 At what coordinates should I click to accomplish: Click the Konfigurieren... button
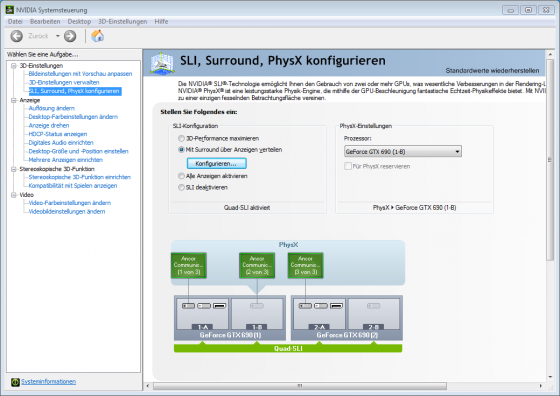click(x=216, y=164)
